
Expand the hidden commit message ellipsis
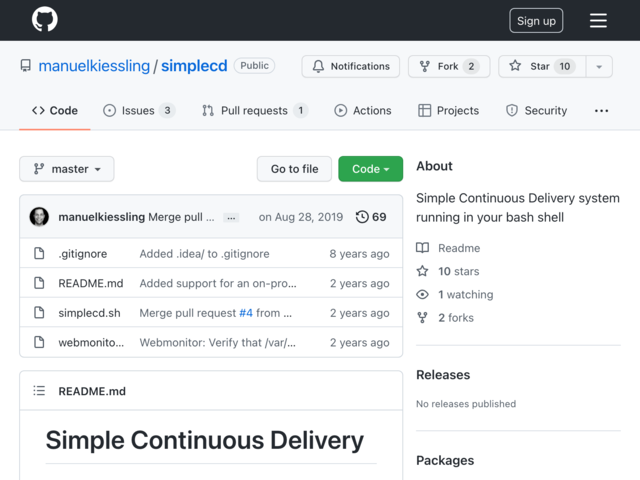tap(231, 218)
